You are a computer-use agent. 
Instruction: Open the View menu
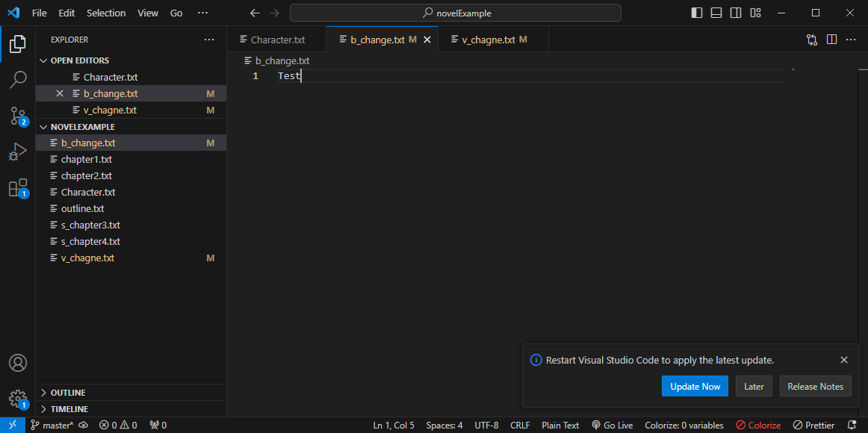[x=148, y=13]
